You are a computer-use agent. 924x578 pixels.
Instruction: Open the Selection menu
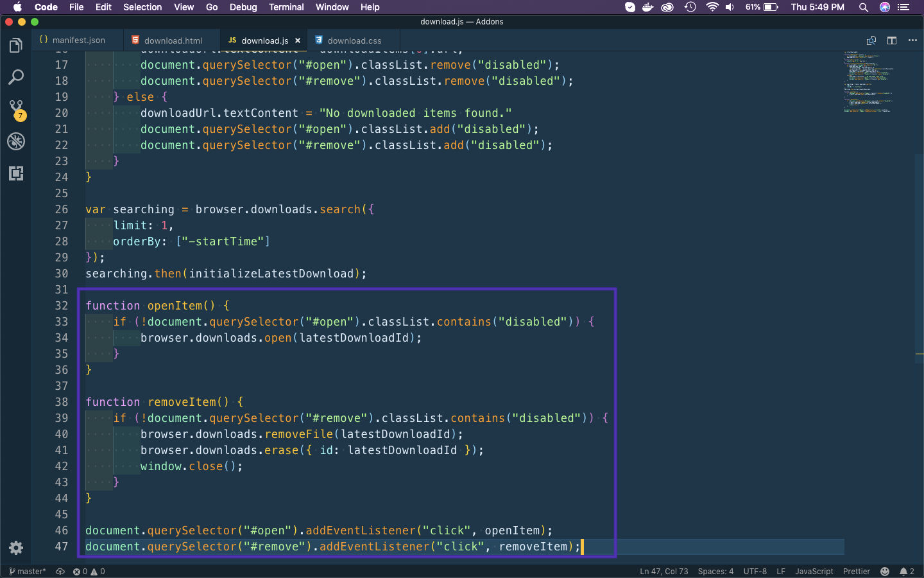tap(142, 7)
